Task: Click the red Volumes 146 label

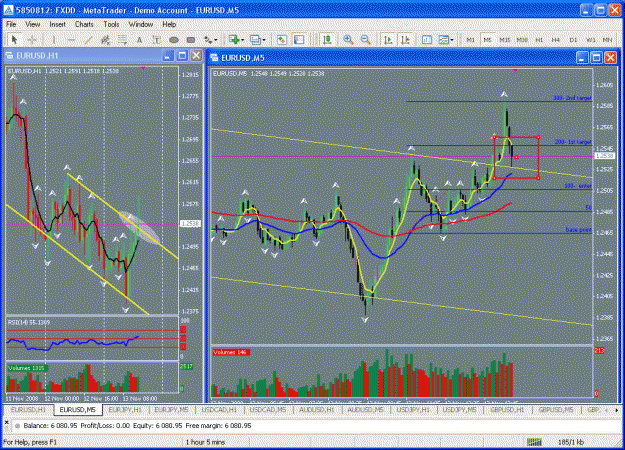Action: click(231, 352)
